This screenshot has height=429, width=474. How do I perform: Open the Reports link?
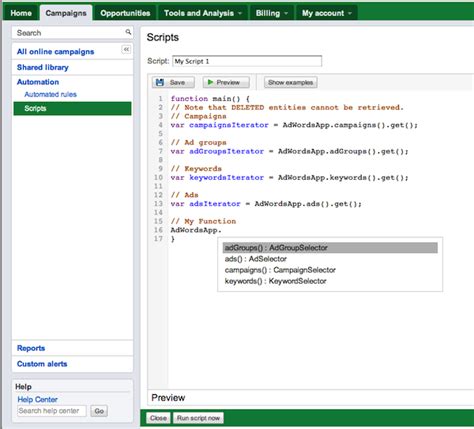[31, 348]
